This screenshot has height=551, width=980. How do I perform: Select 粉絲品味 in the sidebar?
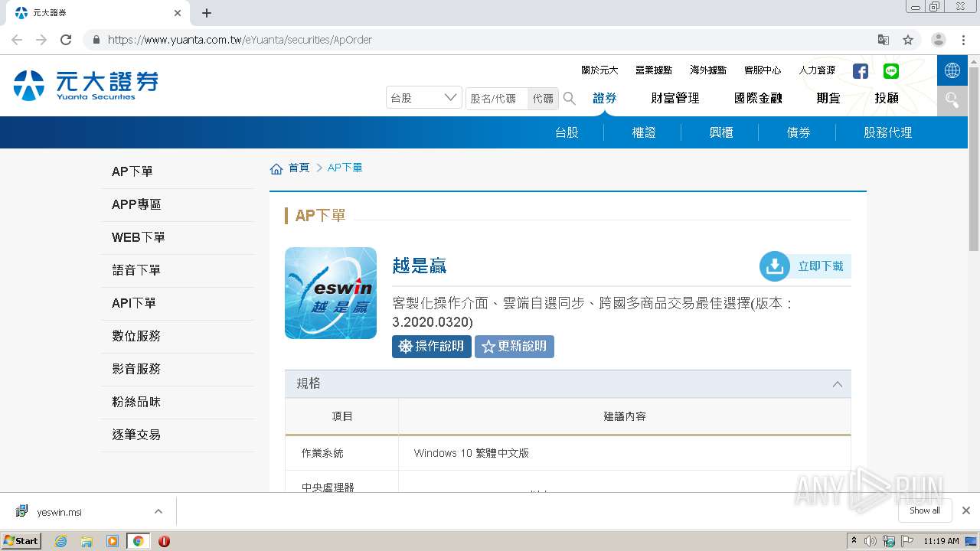[178, 403]
